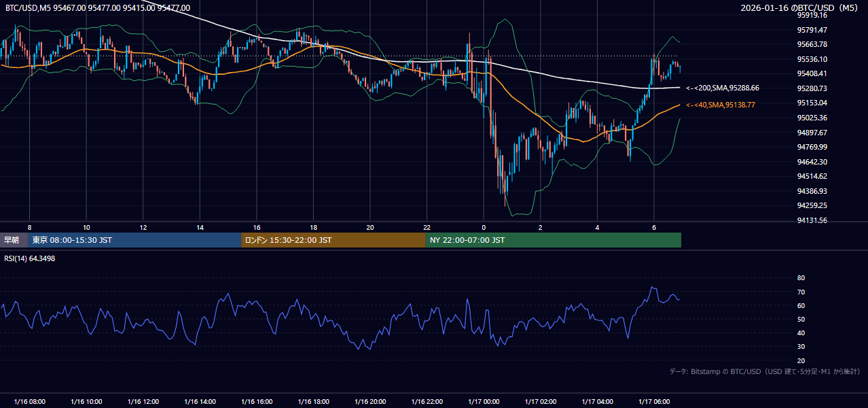Click RSI axis level 60
Viewport: 868px width, 408px height.
pos(801,305)
